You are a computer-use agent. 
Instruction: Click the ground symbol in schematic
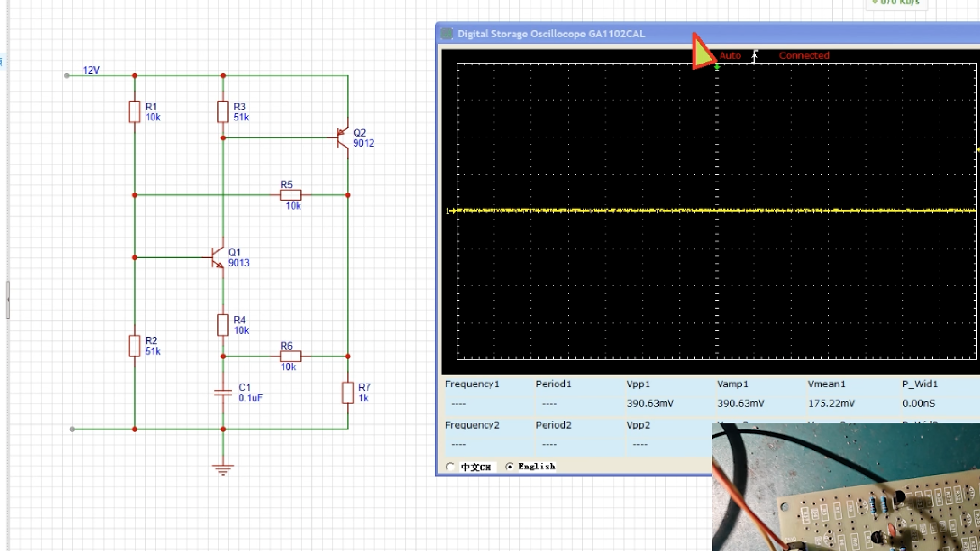[223, 469]
